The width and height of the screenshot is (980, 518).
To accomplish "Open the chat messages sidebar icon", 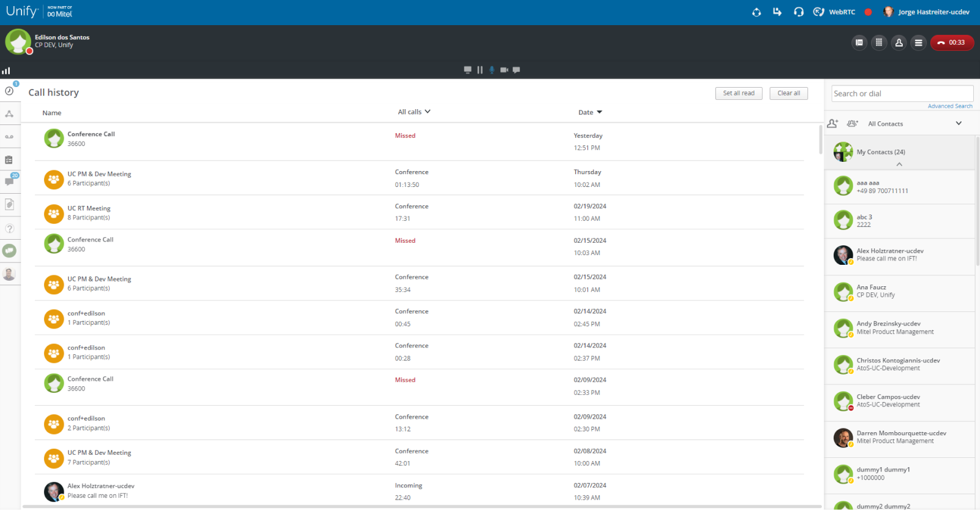I will click(x=10, y=181).
